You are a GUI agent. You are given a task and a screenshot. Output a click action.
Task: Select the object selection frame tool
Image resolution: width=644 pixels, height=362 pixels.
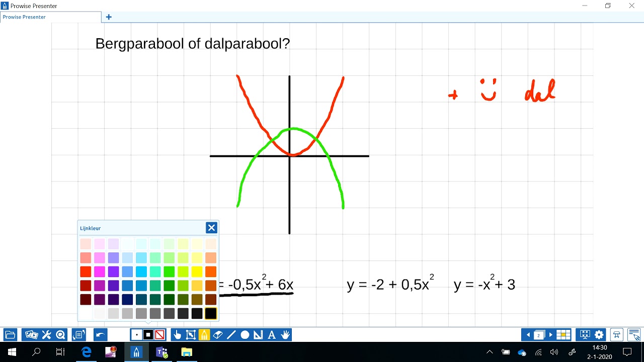[x=191, y=335]
